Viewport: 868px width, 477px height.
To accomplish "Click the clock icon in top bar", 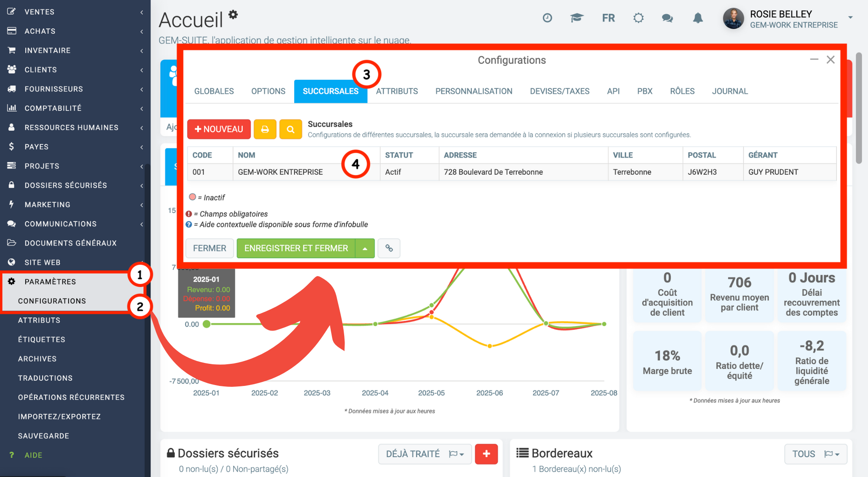I will click(547, 18).
